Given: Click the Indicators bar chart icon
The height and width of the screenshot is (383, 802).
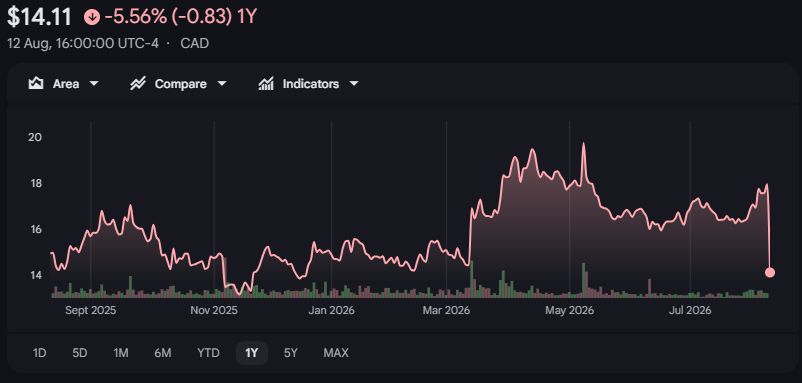Looking at the screenshot, I should pos(265,83).
